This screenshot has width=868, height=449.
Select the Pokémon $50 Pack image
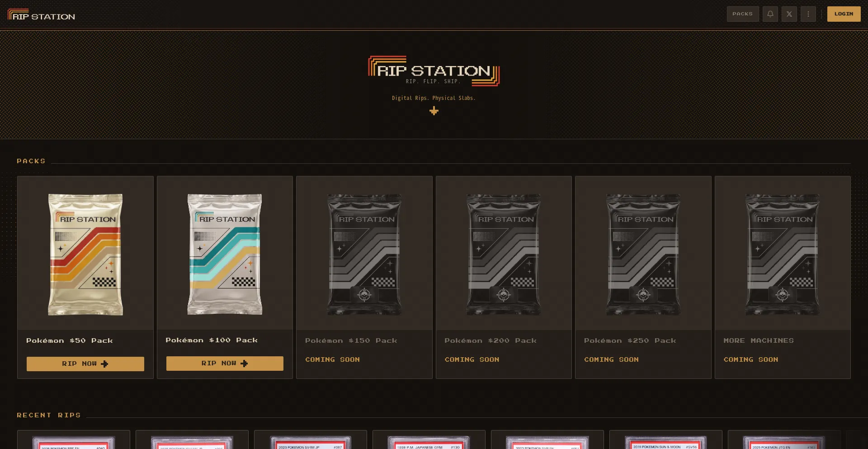pos(85,255)
